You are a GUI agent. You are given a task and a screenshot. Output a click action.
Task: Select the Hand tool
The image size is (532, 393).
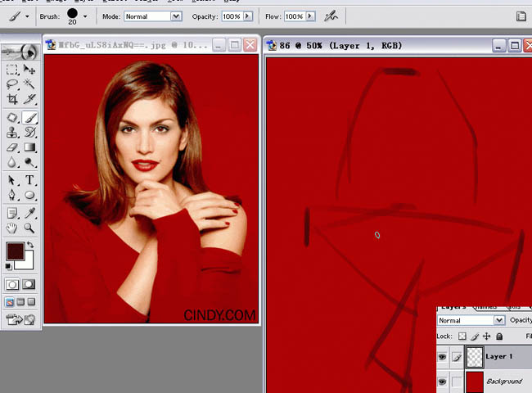coord(12,228)
